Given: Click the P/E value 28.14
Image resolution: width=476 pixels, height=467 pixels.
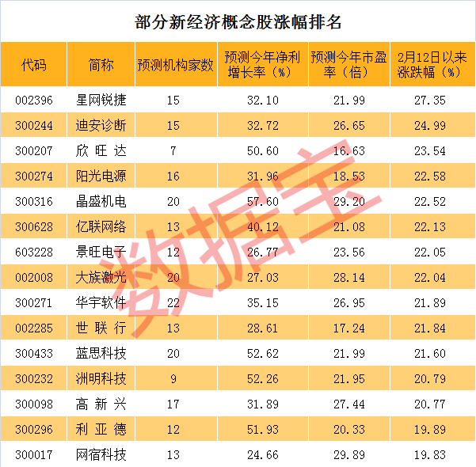Looking at the screenshot, I should tap(348, 277).
